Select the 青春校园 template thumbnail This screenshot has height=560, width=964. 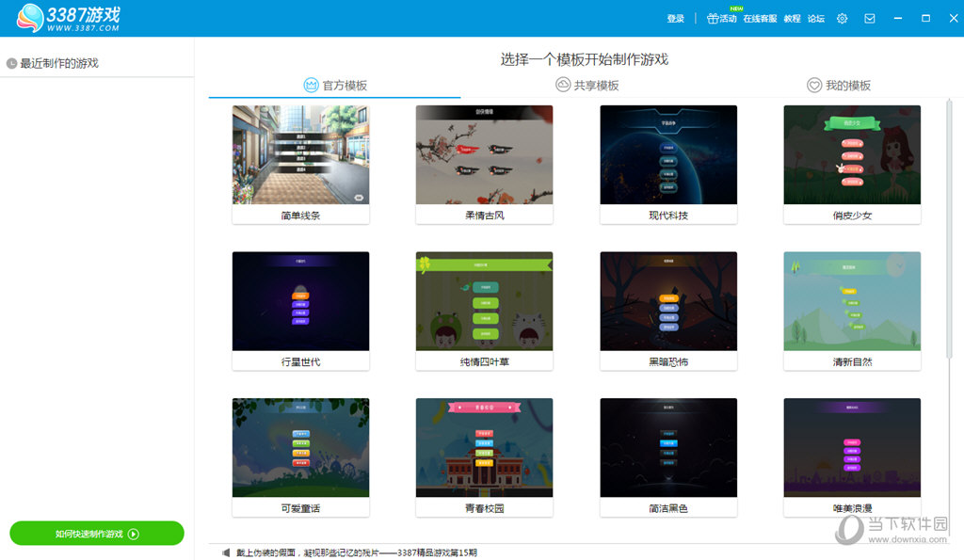click(485, 447)
